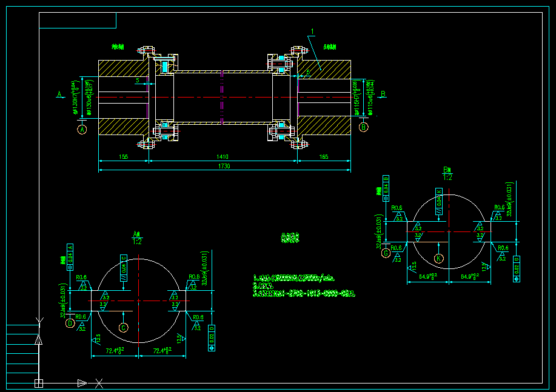Select the 0.02 D position tolerance frame
The height and width of the screenshot is (392, 556).
(212, 334)
